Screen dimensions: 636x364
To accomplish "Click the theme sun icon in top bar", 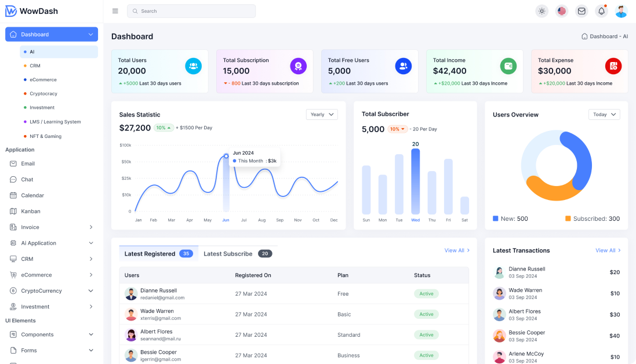I will (541, 10).
